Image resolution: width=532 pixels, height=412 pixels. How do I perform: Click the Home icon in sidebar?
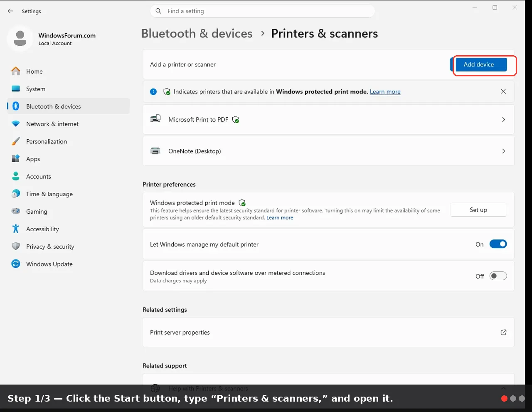coord(16,72)
